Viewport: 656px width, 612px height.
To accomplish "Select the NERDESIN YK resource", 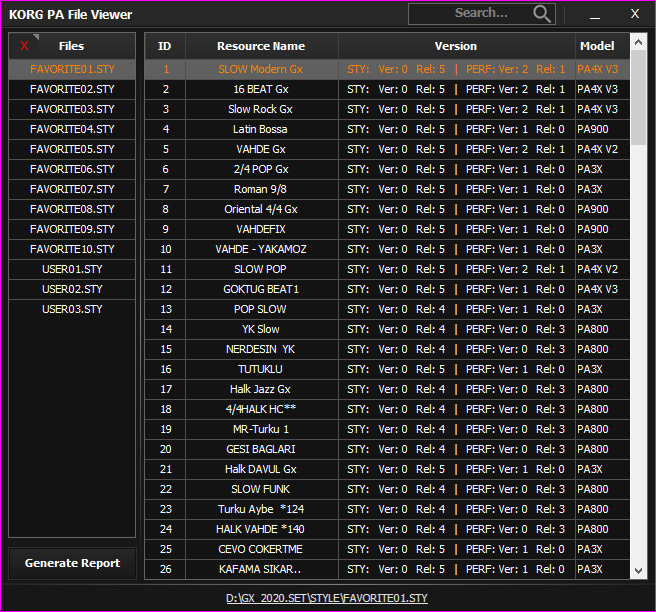I will [x=261, y=349].
